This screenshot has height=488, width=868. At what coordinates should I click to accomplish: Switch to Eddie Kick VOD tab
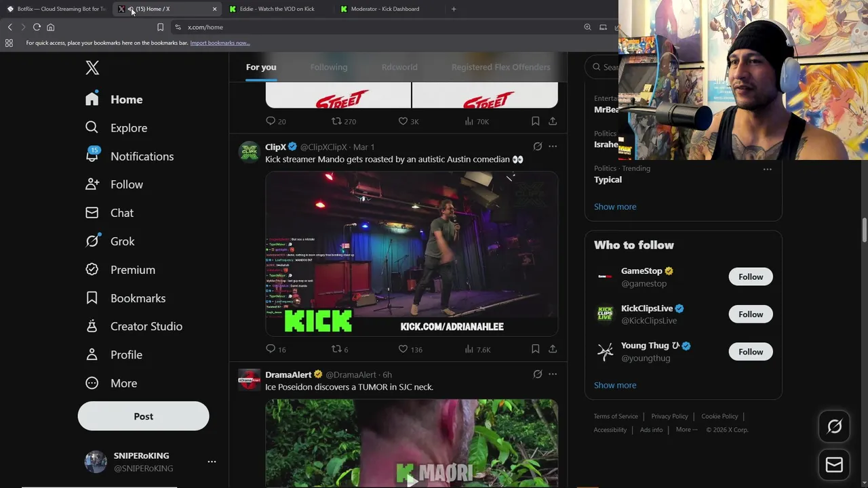pyautogui.click(x=278, y=9)
